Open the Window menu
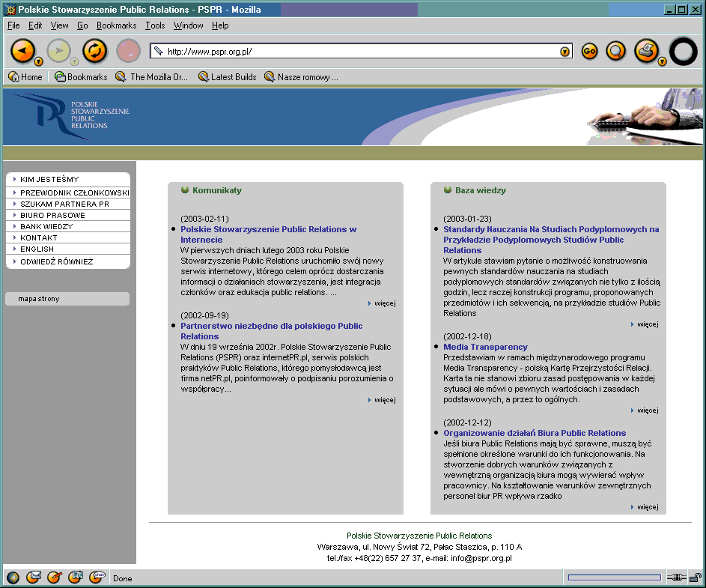This screenshot has width=706, height=588. coord(188,25)
